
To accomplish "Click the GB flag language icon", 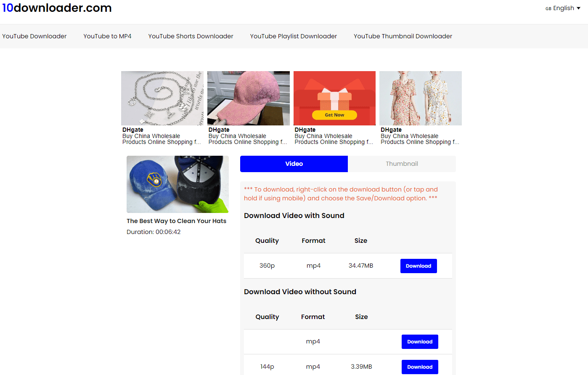I will [548, 8].
